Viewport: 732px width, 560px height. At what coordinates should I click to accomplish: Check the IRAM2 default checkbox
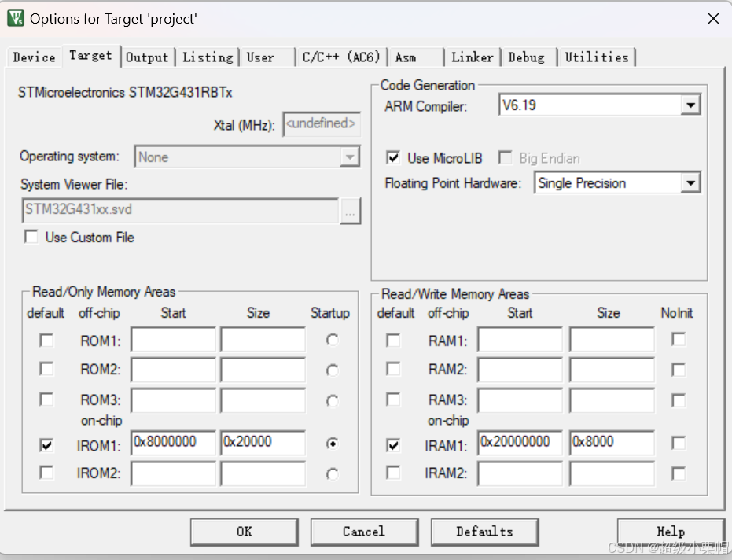[x=393, y=473]
